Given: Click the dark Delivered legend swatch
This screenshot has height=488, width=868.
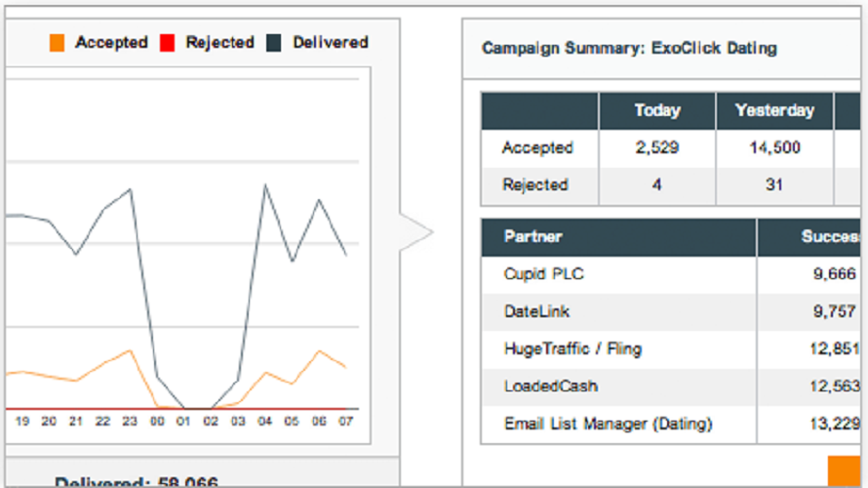Looking at the screenshot, I should pos(273,43).
